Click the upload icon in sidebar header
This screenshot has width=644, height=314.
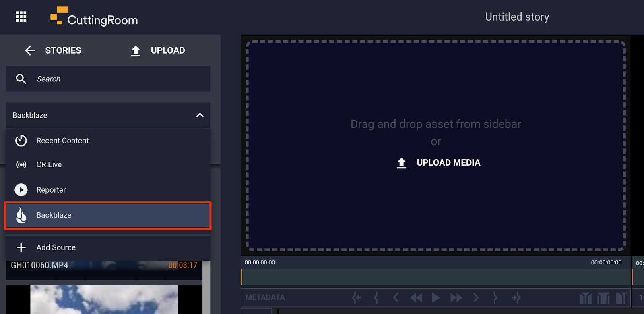click(136, 51)
